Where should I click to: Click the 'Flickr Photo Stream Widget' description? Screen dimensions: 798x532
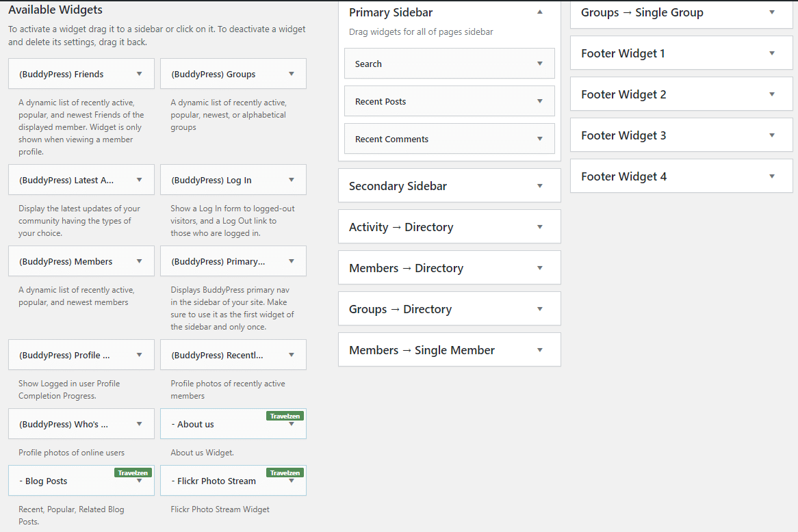pyautogui.click(x=220, y=509)
